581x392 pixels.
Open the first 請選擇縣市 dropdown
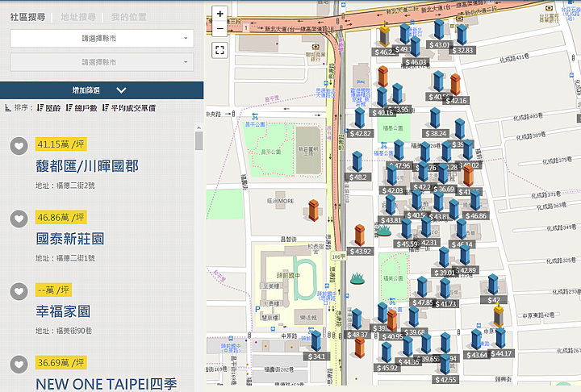[x=102, y=38]
